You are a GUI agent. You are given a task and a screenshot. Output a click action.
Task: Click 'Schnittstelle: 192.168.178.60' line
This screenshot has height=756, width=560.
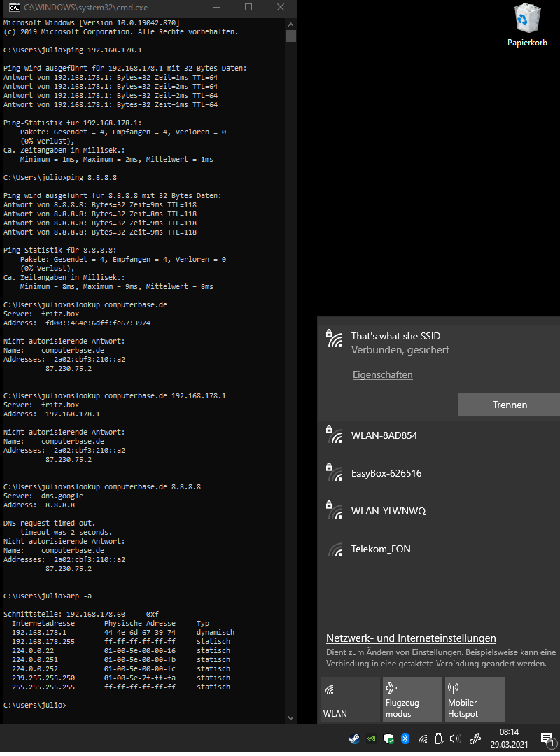pyautogui.click(x=81, y=615)
